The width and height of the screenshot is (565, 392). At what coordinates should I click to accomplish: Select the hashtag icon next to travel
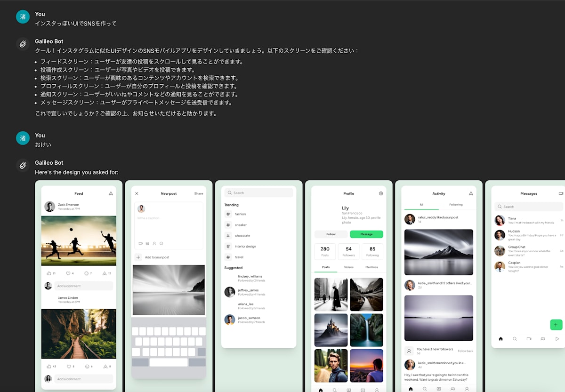click(x=228, y=257)
